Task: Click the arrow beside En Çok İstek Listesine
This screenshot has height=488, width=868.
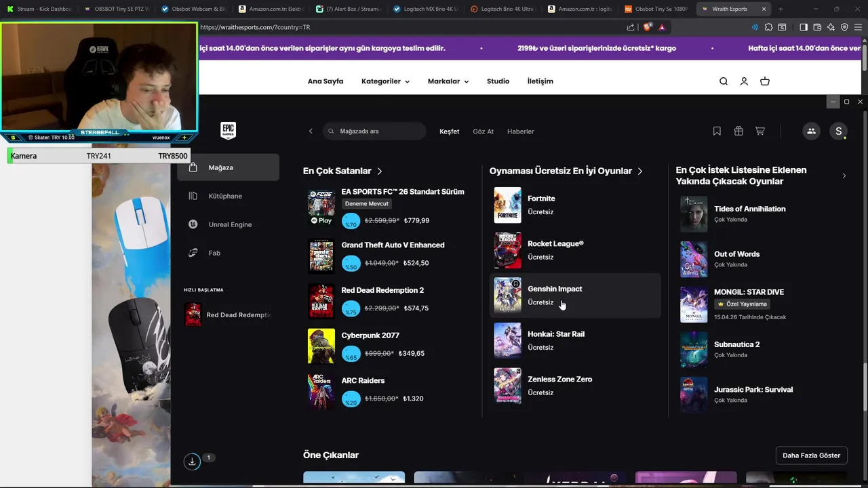Action: click(844, 176)
